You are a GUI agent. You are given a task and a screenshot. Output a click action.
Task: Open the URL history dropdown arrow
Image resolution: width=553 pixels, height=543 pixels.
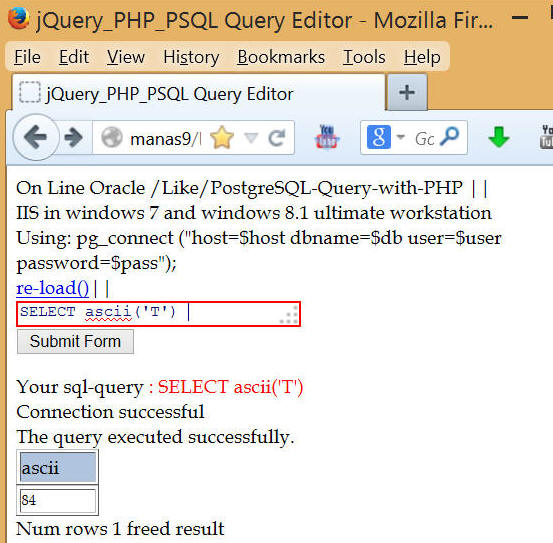[251, 138]
